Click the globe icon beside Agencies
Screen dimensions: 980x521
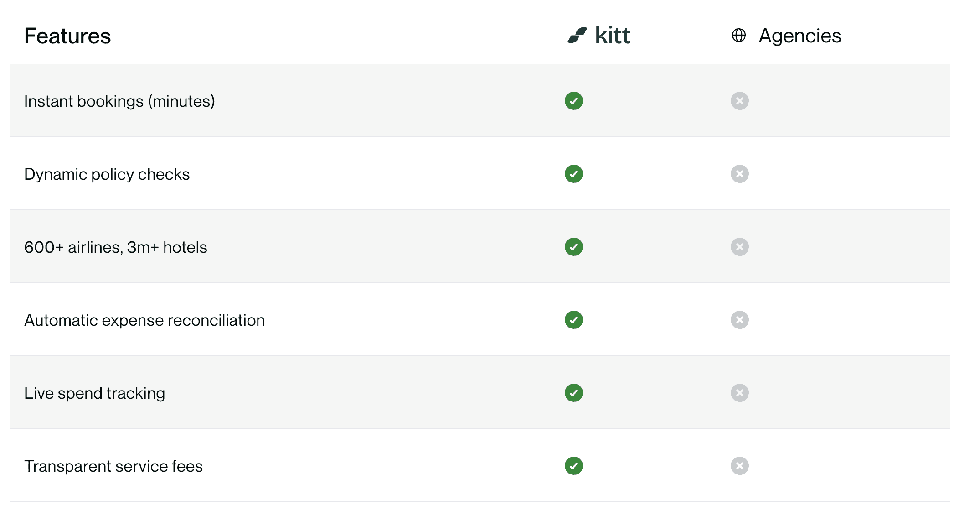(x=739, y=35)
